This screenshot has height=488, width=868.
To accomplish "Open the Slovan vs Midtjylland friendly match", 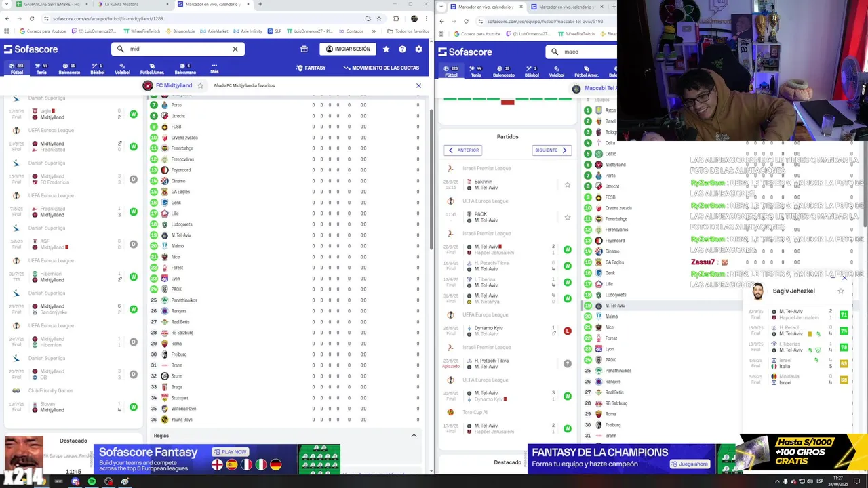I will tap(75, 407).
